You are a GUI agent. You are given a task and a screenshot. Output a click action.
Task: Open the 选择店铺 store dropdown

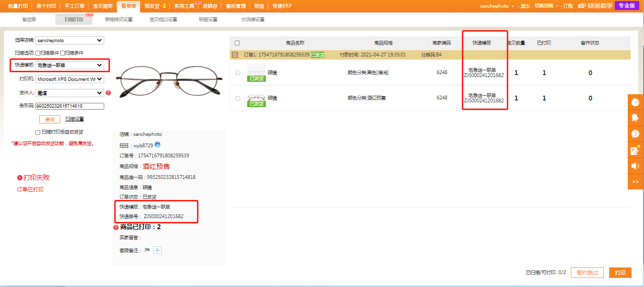click(x=70, y=41)
